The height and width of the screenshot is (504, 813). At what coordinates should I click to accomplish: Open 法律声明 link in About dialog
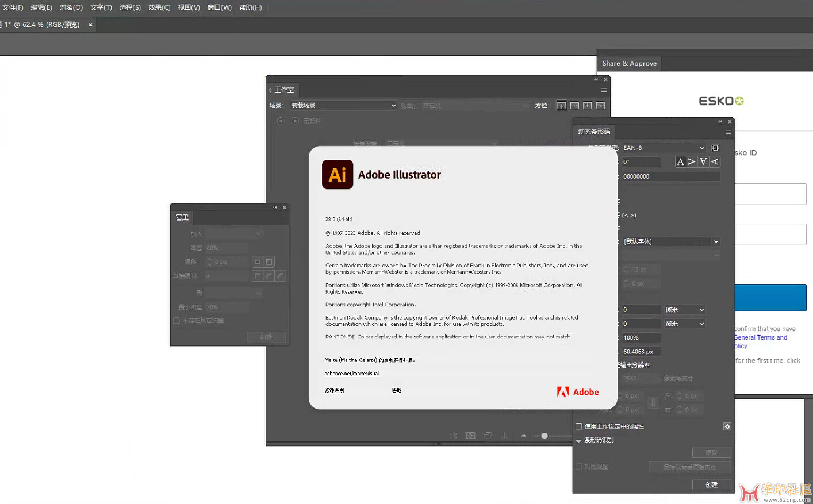(x=334, y=390)
